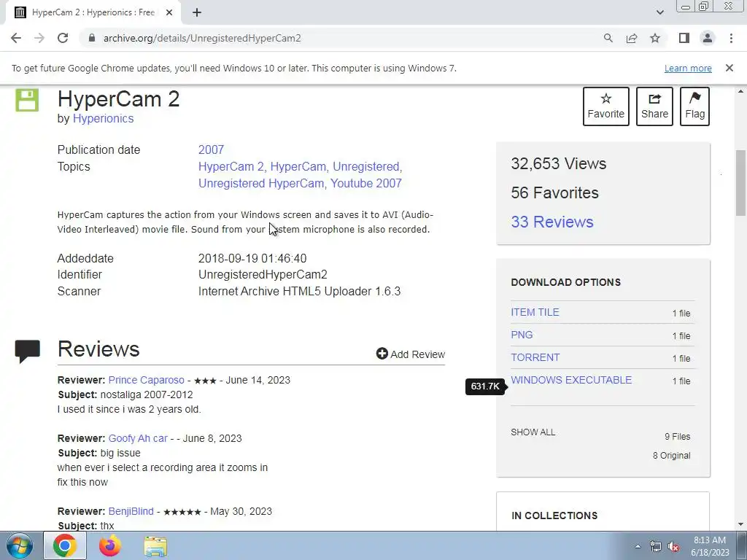The height and width of the screenshot is (560, 747).
Task: Download the PNG file
Action: pos(522,335)
